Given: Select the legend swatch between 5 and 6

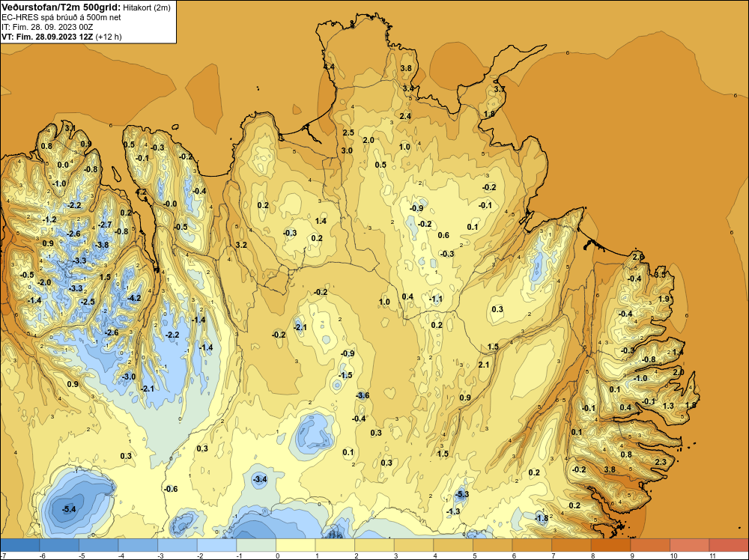Looking at the screenshot, I should [x=493, y=545].
